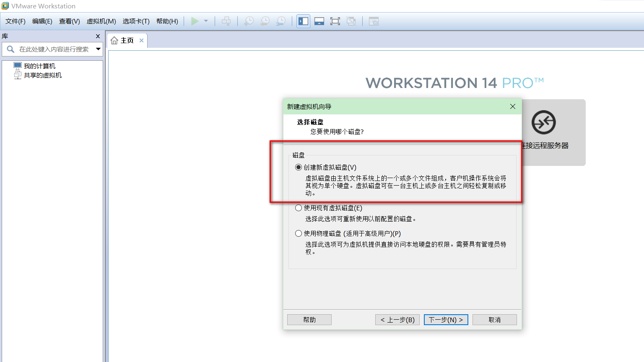Viewport: 644px width, 362px height.
Task: Click the Unity mode toolbar icon
Action: (x=351, y=21)
